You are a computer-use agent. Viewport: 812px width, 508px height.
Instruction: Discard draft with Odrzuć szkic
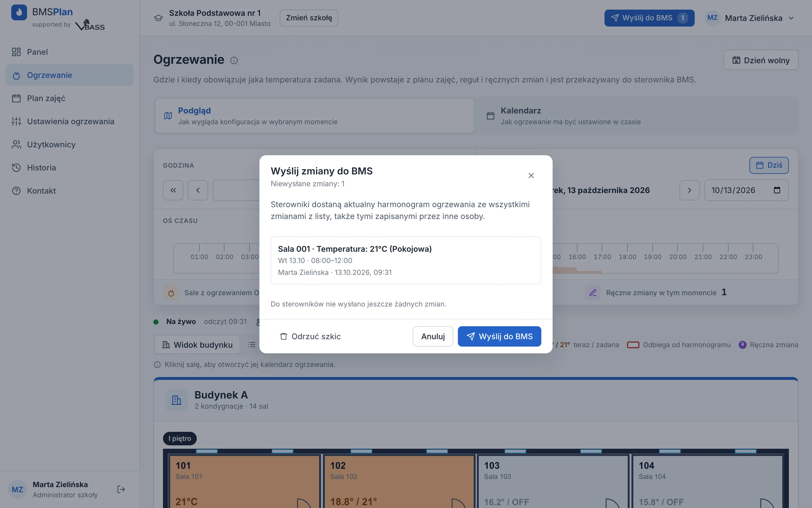click(310, 336)
